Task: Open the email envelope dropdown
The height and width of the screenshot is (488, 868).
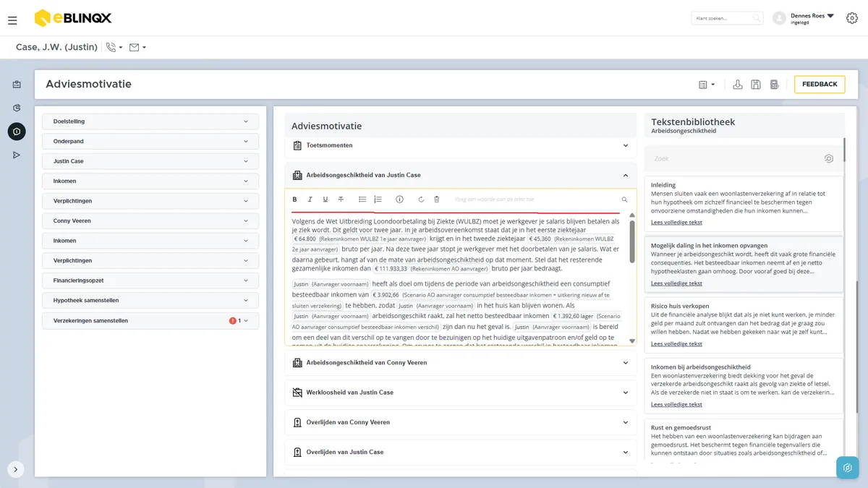Action: (137, 47)
